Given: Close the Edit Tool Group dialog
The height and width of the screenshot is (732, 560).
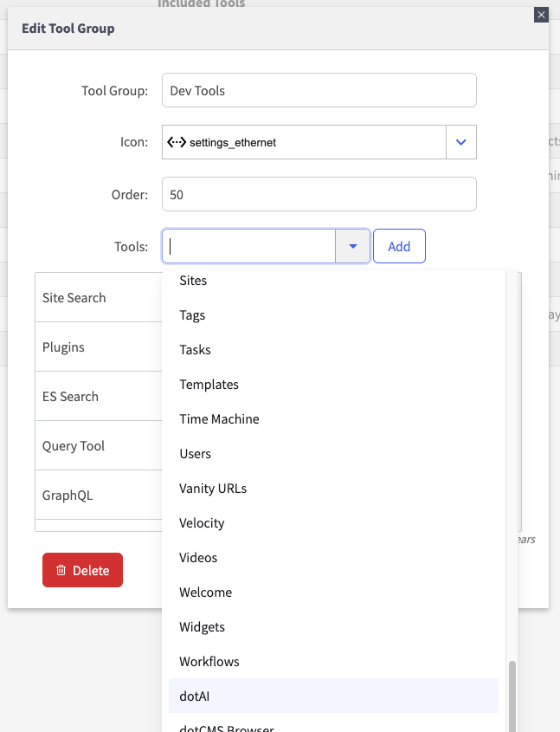Looking at the screenshot, I should tap(541, 14).
